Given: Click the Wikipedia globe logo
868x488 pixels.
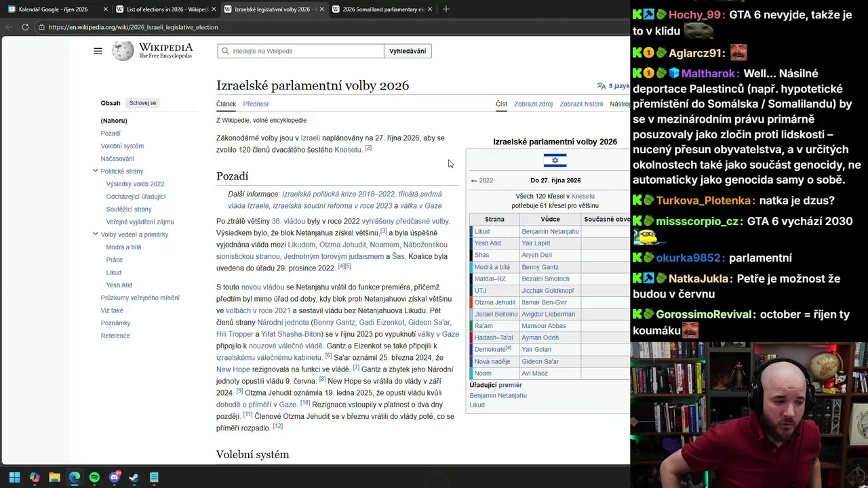Looking at the screenshot, I should pyautogui.click(x=123, y=51).
